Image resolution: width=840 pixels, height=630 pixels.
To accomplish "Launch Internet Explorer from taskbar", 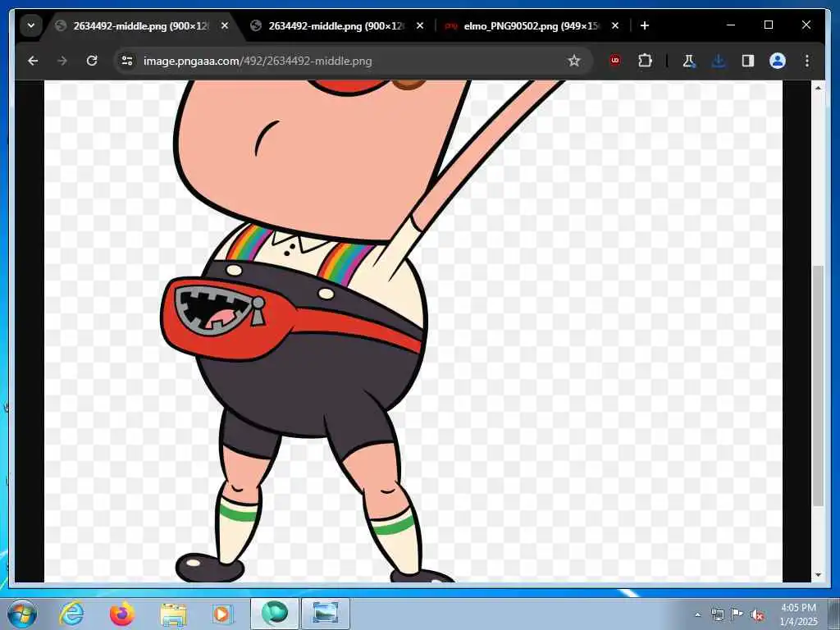I will point(71,614).
